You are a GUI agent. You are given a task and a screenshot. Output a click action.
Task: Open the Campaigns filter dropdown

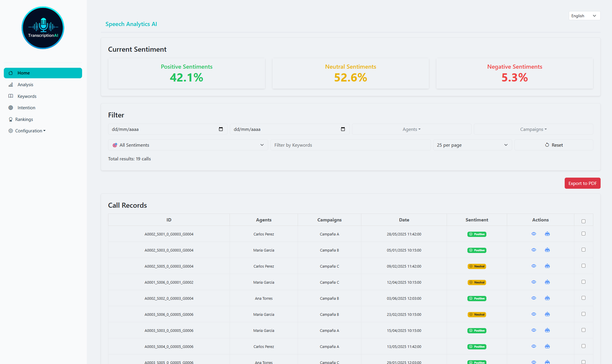[533, 129]
